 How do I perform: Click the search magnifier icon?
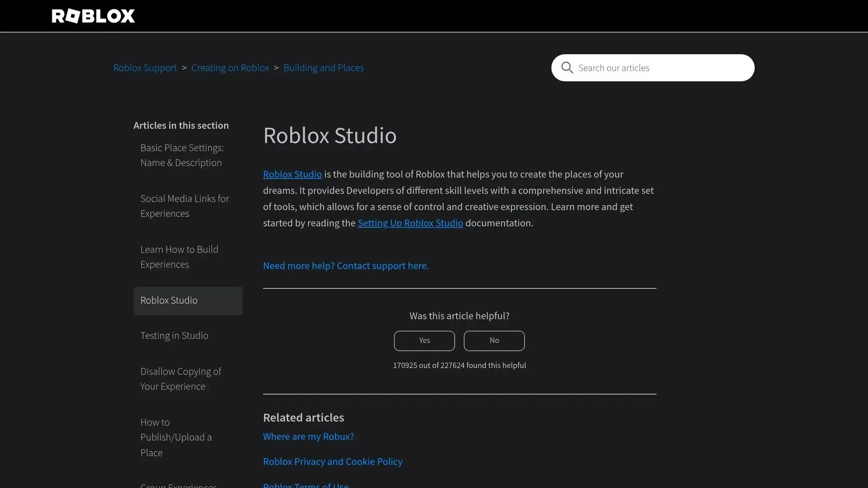(x=567, y=68)
